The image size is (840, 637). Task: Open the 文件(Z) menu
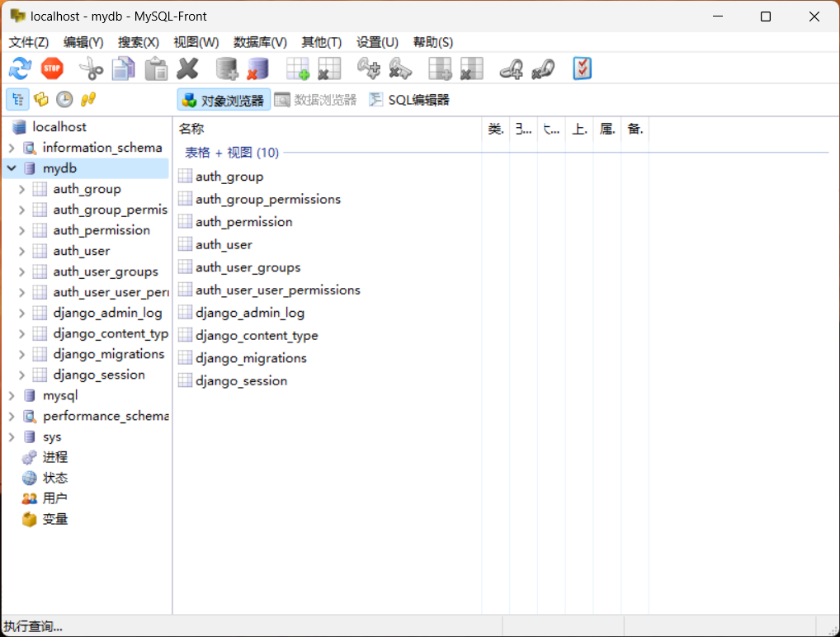tap(29, 42)
